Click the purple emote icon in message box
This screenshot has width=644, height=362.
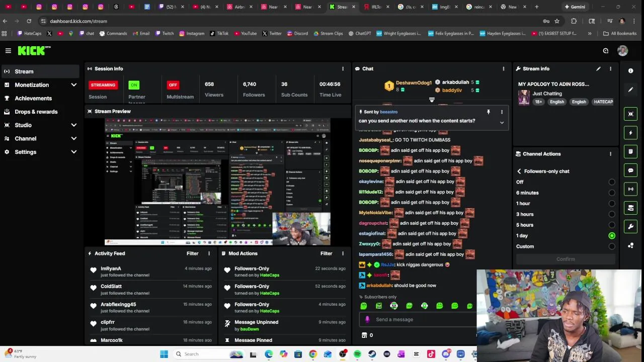click(x=367, y=320)
